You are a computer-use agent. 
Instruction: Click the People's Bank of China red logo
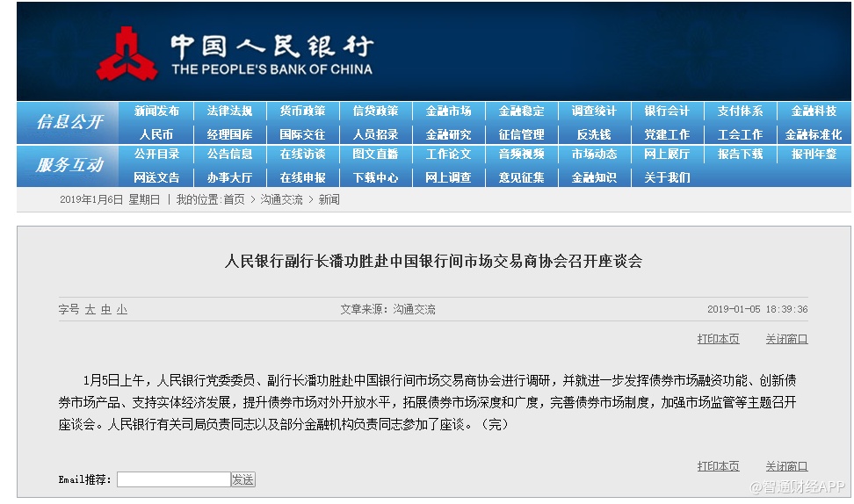(x=127, y=54)
